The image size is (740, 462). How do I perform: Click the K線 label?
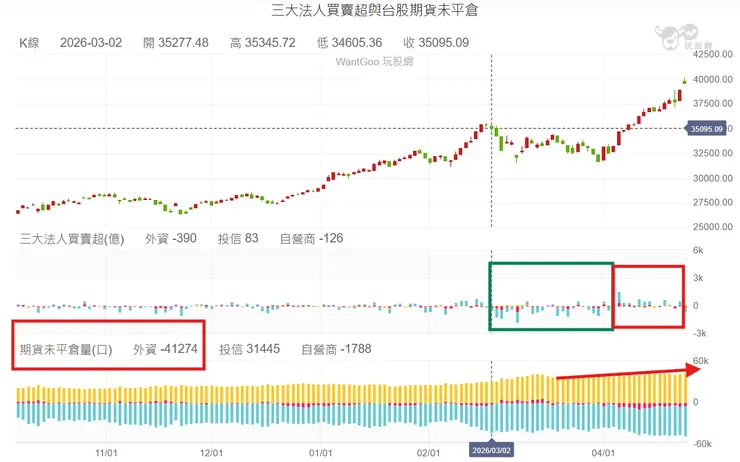click(x=29, y=43)
